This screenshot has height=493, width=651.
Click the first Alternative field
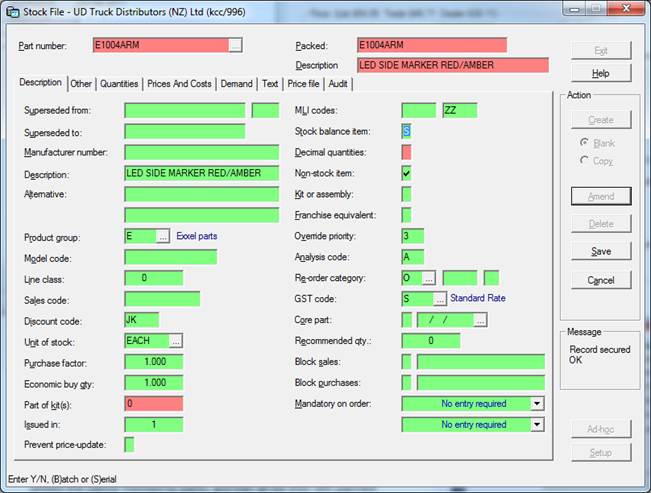point(201,194)
